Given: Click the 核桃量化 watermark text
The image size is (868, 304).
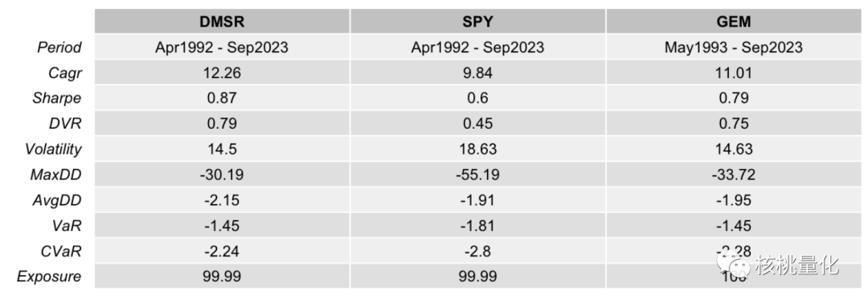Looking at the screenshot, I should pyautogui.click(x=797, y=265).
